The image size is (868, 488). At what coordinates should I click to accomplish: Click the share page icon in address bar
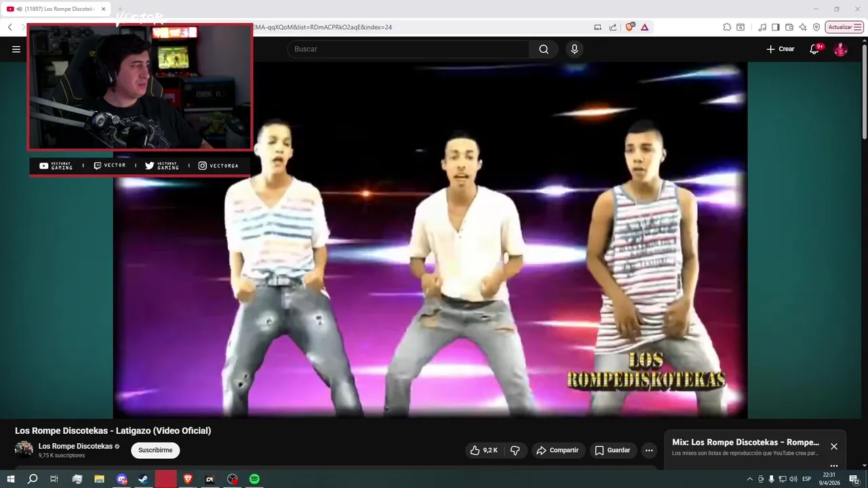tap(613, 27)
